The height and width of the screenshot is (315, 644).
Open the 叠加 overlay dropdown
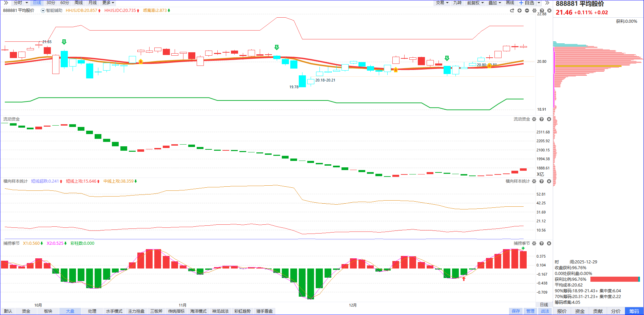click(494, 3)
